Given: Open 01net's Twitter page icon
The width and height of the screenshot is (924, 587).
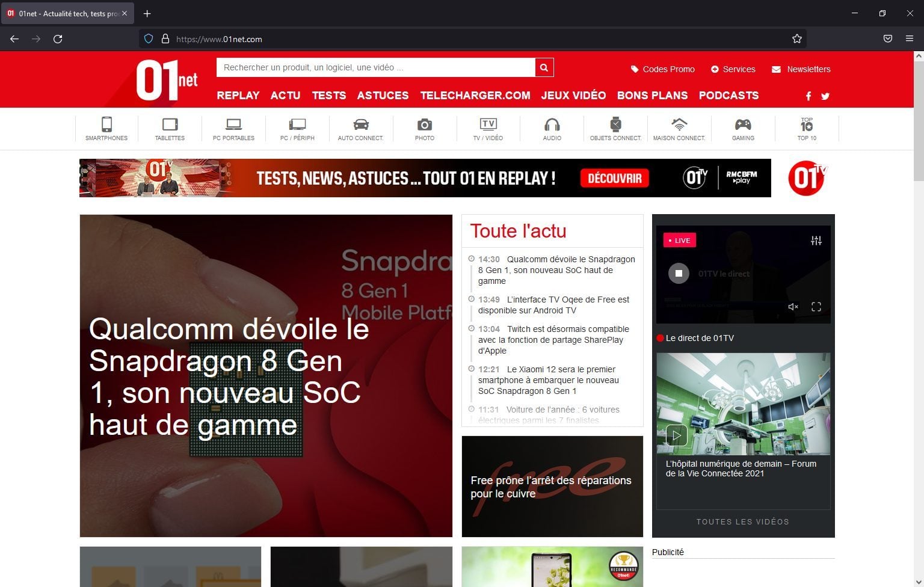Looking at the screenshot, I should coord(825,96).
